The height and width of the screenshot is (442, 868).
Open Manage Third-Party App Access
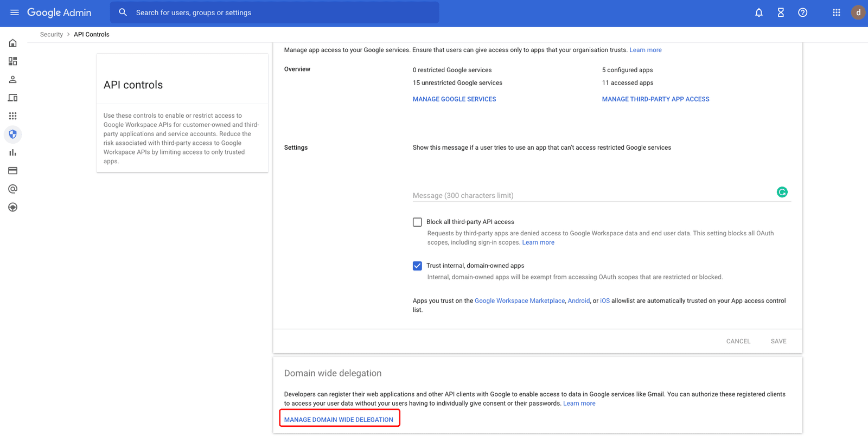(x=656, y=99)
